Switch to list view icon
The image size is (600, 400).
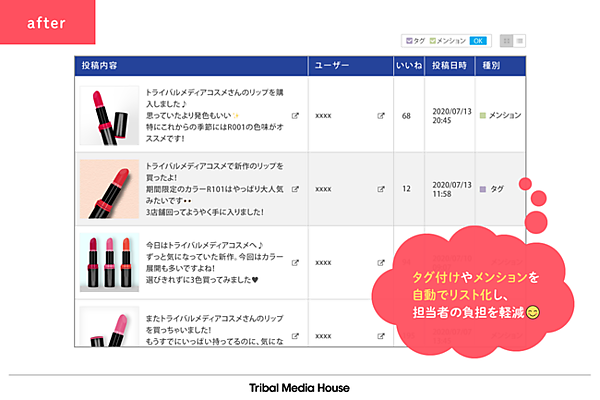tap(519, 41)
